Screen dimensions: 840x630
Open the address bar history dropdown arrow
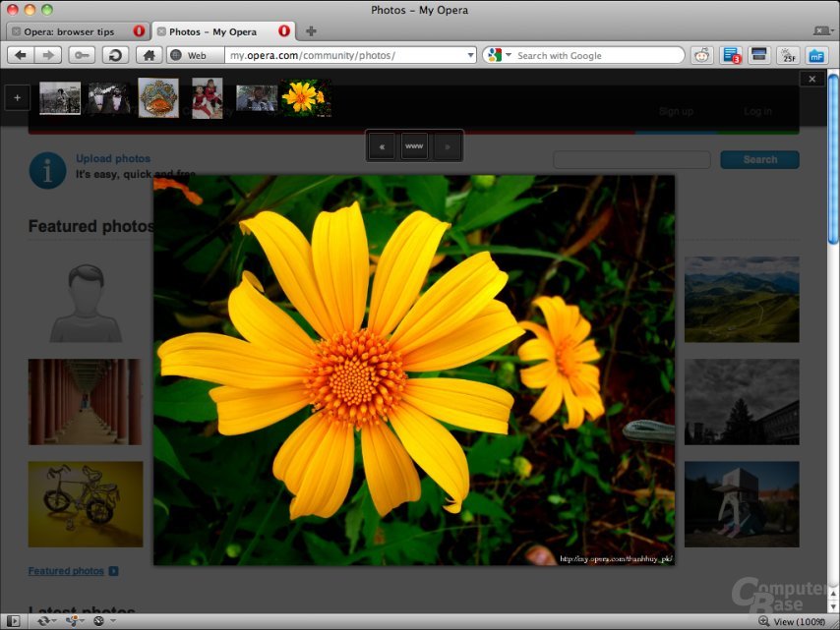[x=470, y=55]
